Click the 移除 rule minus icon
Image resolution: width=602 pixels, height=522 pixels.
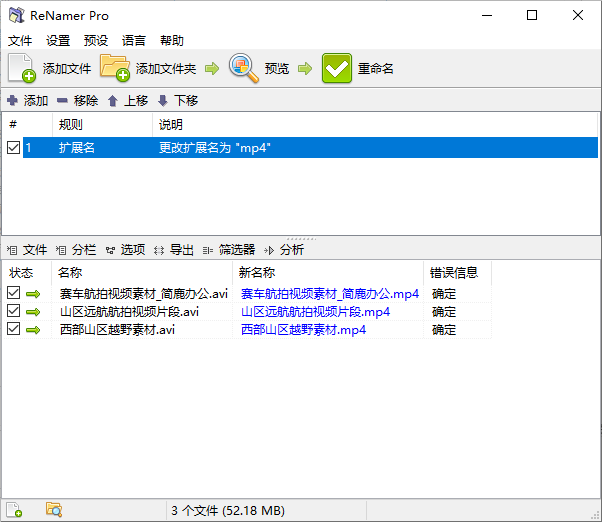tap(62, 101)
